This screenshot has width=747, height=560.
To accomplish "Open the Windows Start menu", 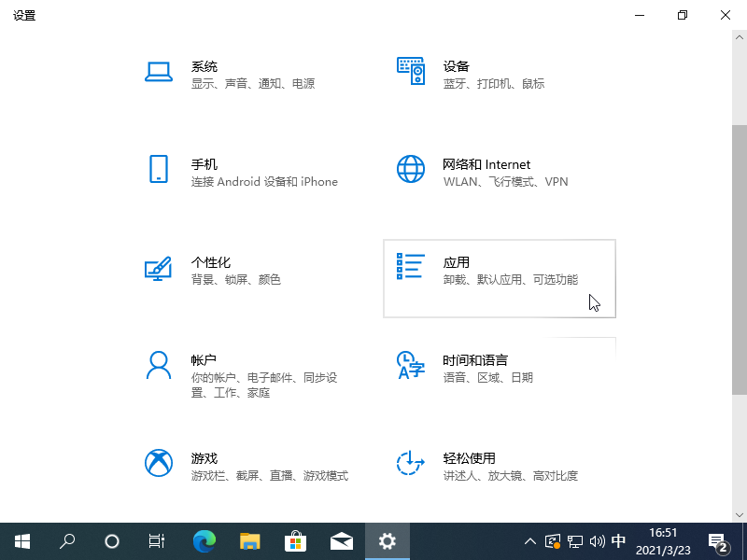I will pos(22,541).
